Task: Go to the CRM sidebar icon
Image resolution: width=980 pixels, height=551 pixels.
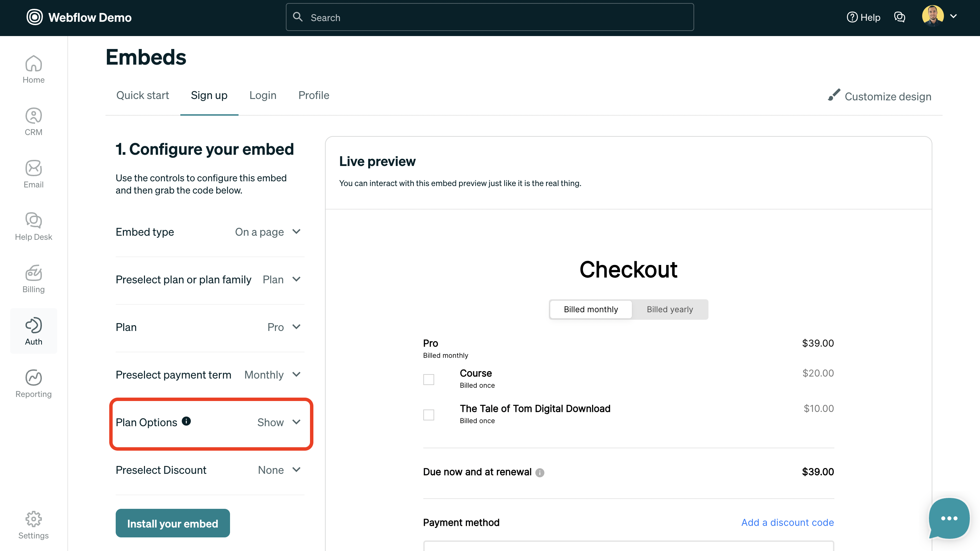Action: (33, 122)
